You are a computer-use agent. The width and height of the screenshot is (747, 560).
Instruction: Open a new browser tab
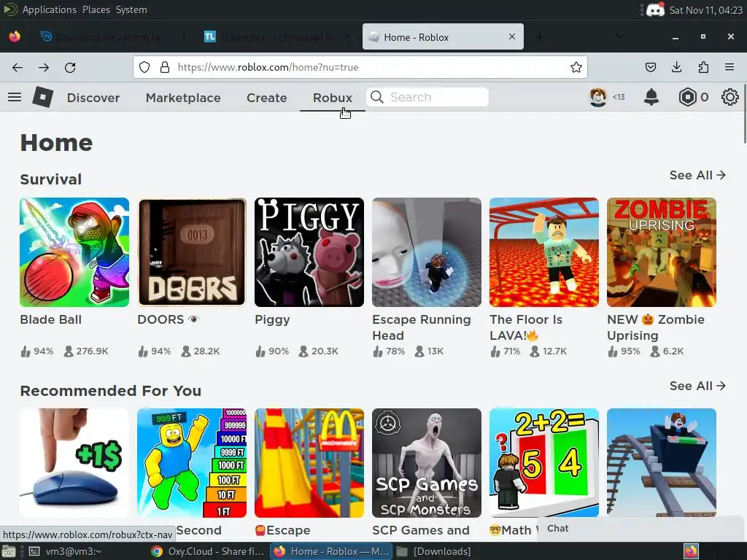click(539, 36)
